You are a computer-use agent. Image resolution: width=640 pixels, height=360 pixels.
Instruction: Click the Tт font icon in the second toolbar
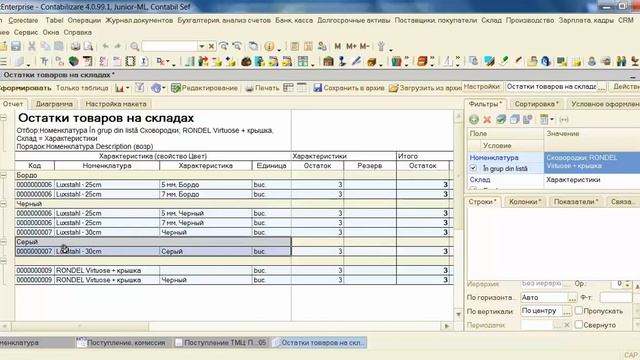[x=44, y=61]
